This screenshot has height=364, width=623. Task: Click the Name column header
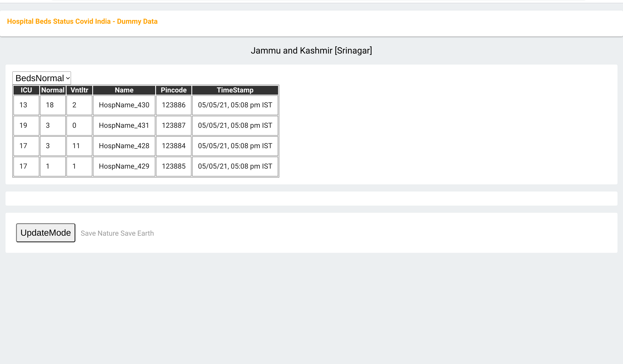coord(124,90)
